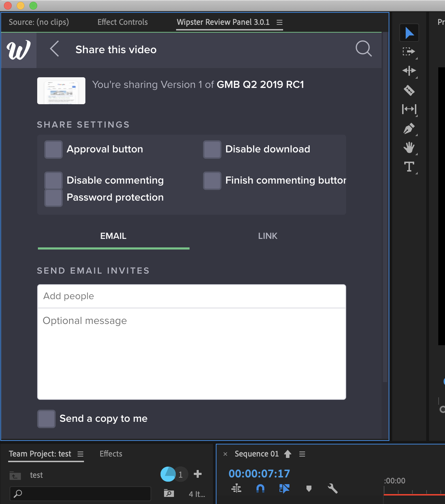Select the Type tool
Screen dimensions: 445x504
(409, 167)
